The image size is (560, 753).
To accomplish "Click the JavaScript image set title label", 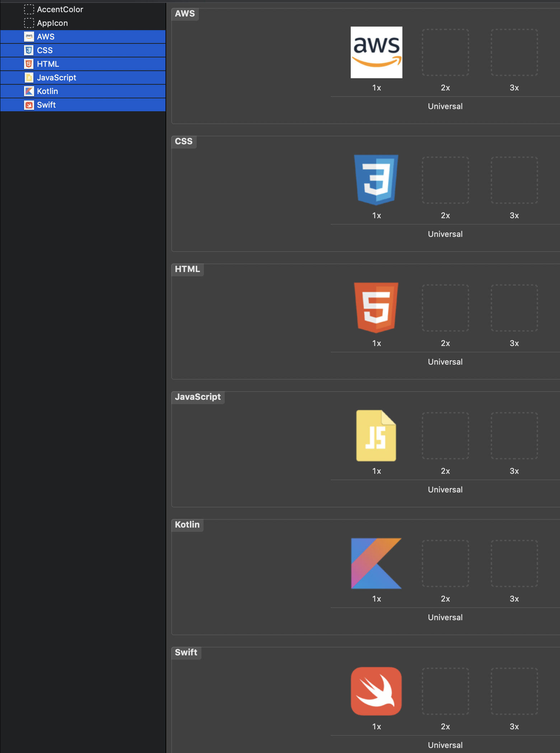I will 198,397.
